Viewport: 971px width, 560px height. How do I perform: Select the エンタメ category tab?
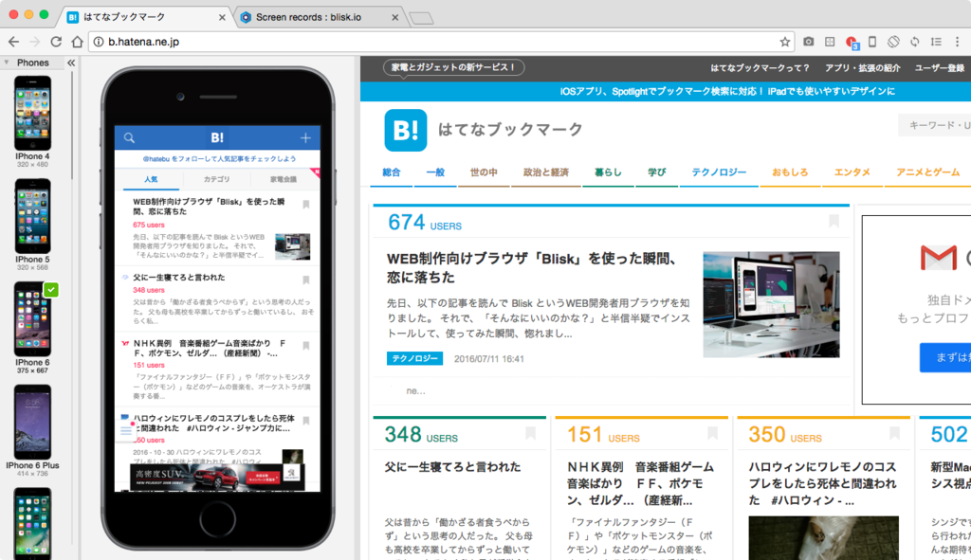(x=852, y=172)
